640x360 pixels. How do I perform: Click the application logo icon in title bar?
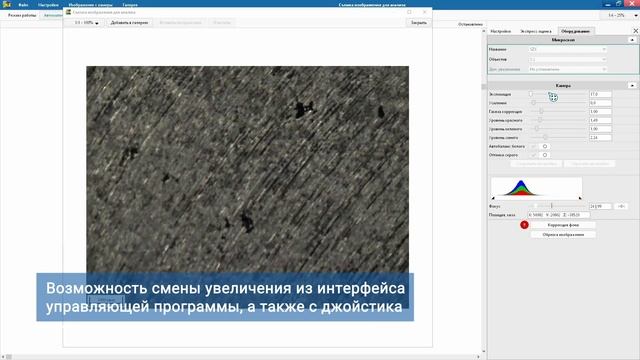click(x=6, y=4)
